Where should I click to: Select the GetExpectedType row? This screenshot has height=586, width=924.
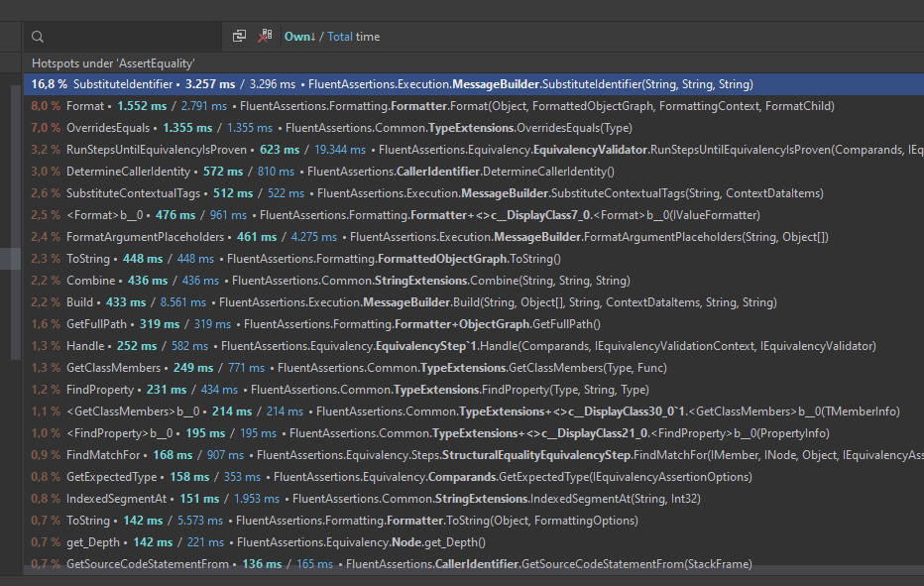[x=474, y=477]
